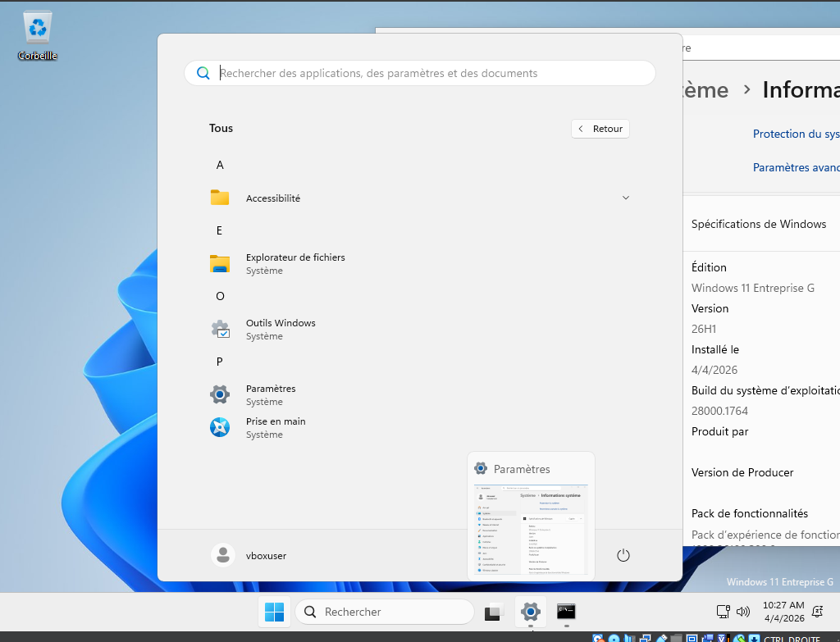Open the command prompt taskbar icon
840x642 pixels.
[566, 612]
